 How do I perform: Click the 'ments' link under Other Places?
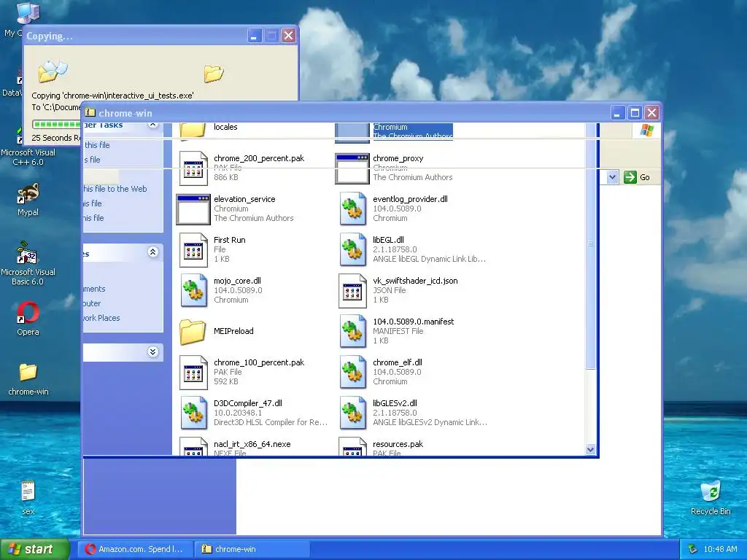pos(94,289)
